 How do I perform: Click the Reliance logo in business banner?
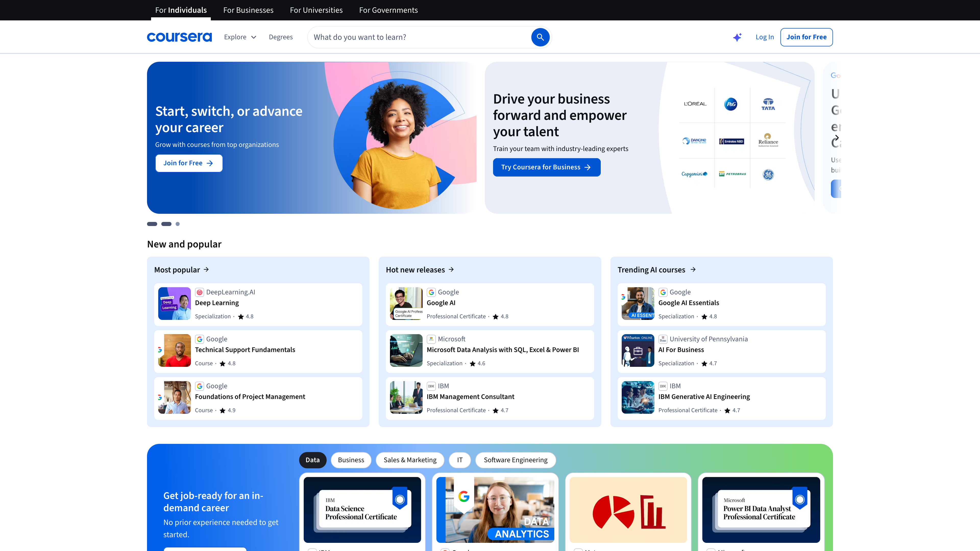[x=768, y=140]
